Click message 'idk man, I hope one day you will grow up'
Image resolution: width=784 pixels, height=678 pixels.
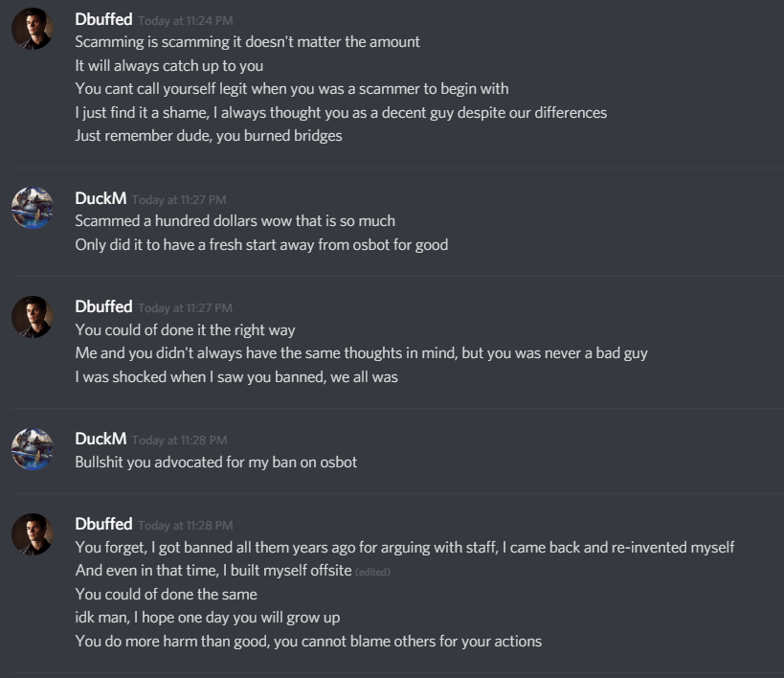[x=208, y=618]
